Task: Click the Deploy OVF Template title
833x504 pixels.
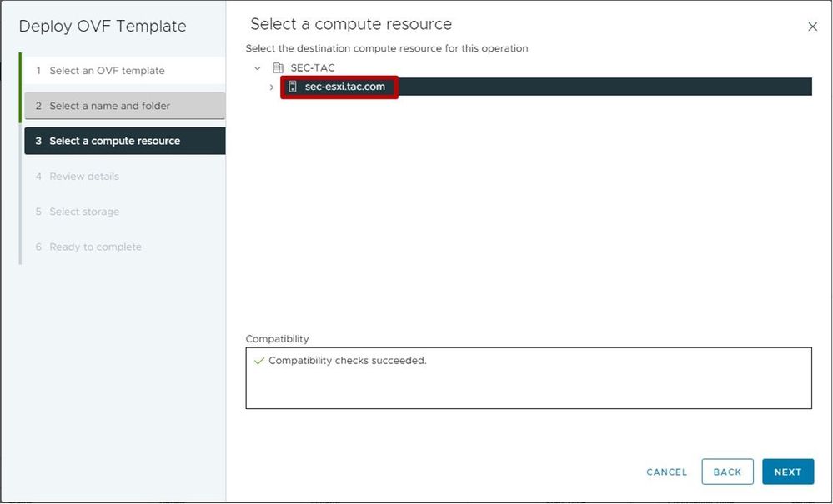Action: tap(103, 26)
